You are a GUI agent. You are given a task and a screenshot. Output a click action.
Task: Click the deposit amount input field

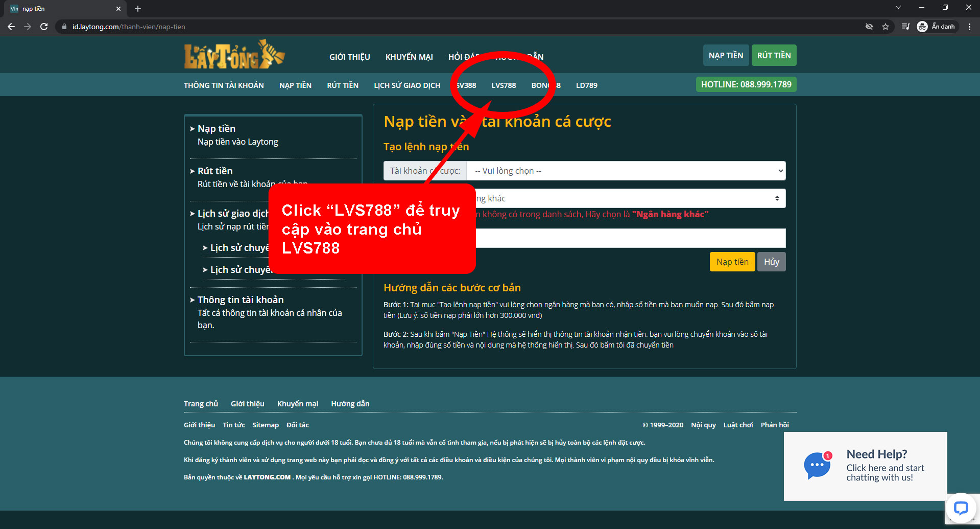631,238
